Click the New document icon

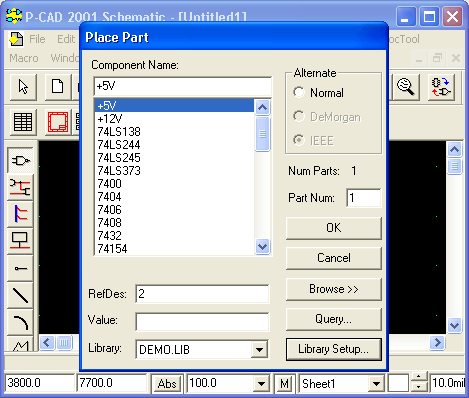click(58, 87)
